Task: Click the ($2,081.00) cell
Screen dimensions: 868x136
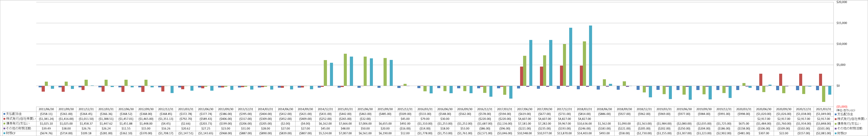Action: coord(824,133)
